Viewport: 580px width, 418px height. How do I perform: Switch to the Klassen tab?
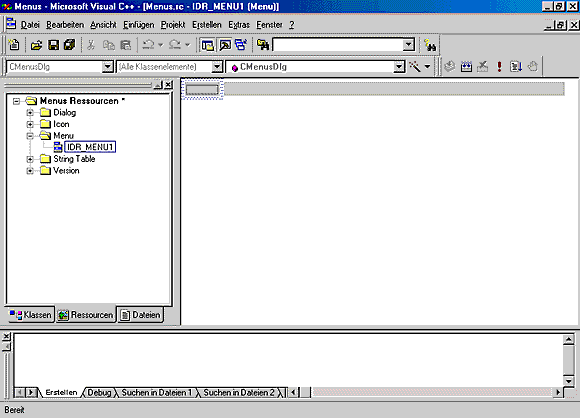(31, 315)
